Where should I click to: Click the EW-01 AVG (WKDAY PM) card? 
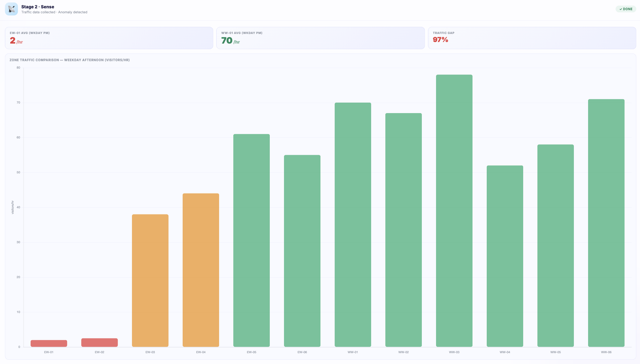tap(109, 38)
